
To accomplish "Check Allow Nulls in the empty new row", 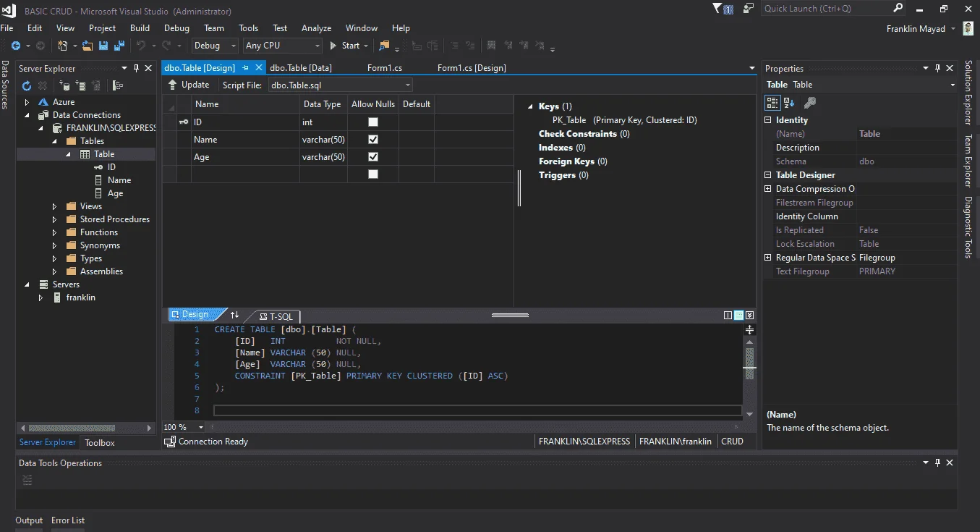I will [x=373, y=174].
